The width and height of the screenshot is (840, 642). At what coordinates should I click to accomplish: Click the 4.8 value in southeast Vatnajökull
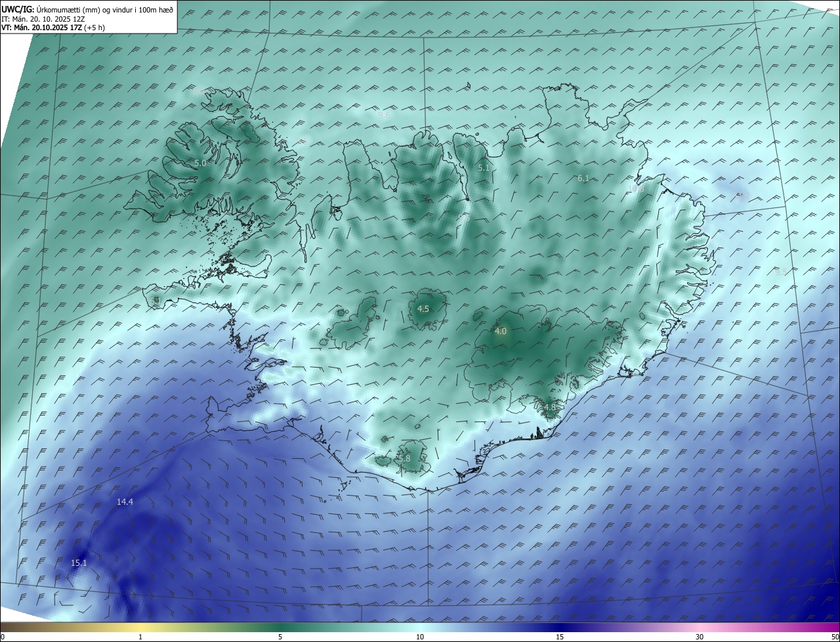(x=550, y=408)
